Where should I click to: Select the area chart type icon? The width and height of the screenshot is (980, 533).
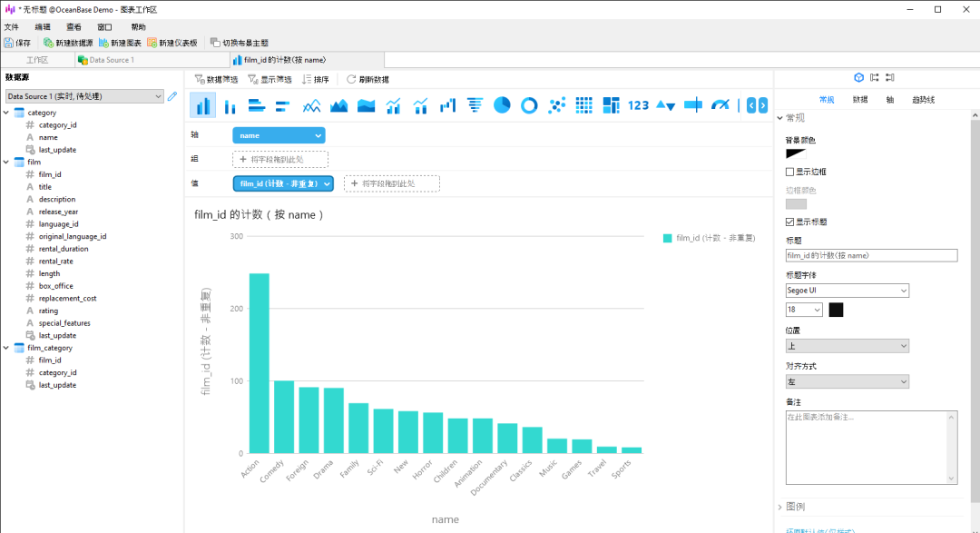[338, 105]
